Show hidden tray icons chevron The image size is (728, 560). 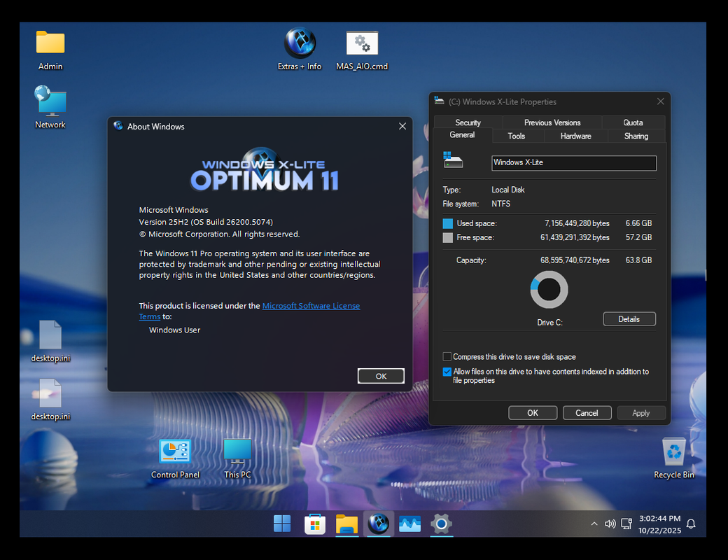tap(594, 524)
